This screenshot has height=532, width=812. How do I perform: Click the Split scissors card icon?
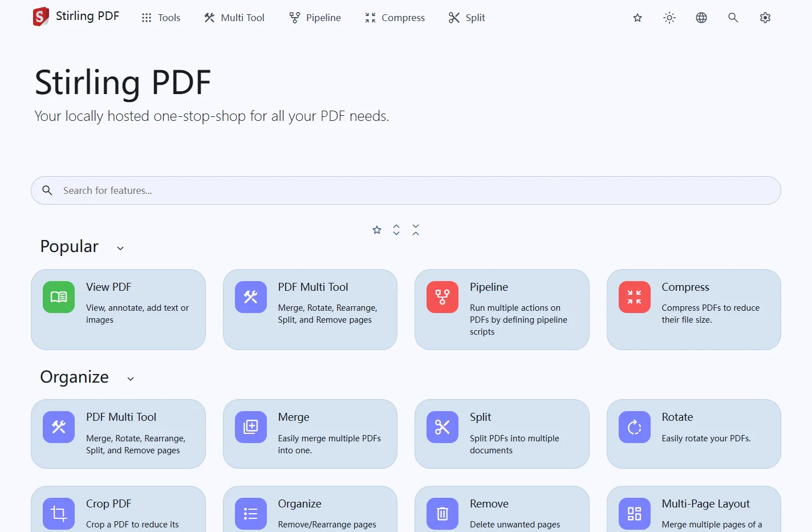click(x=442, y=427)
